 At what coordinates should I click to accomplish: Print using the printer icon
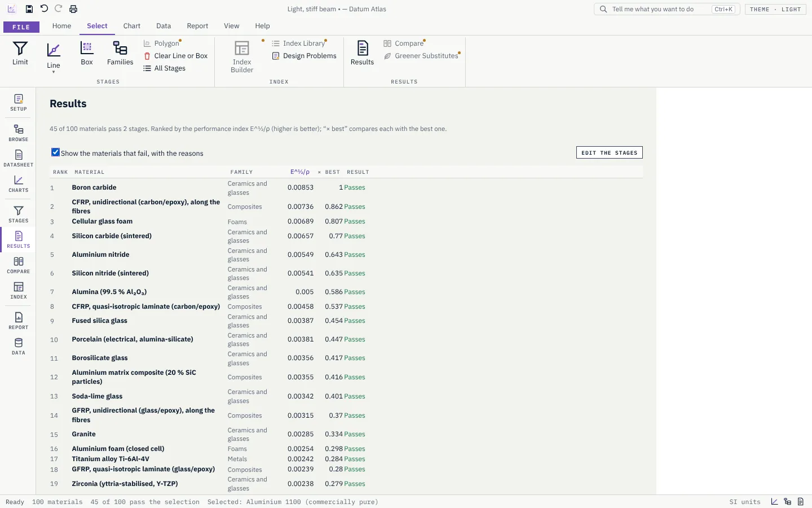pyautogui.click(x=73, y=9)
